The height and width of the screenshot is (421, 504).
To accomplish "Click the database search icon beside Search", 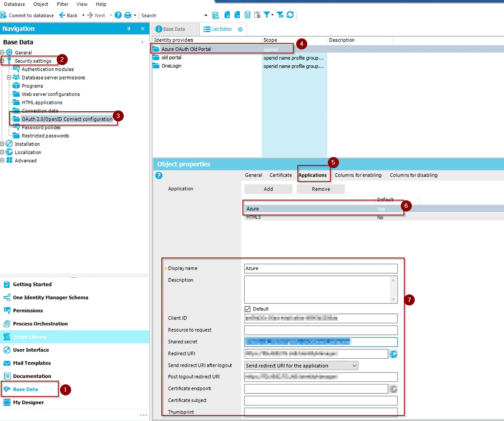I will click(x=216, y=15).
